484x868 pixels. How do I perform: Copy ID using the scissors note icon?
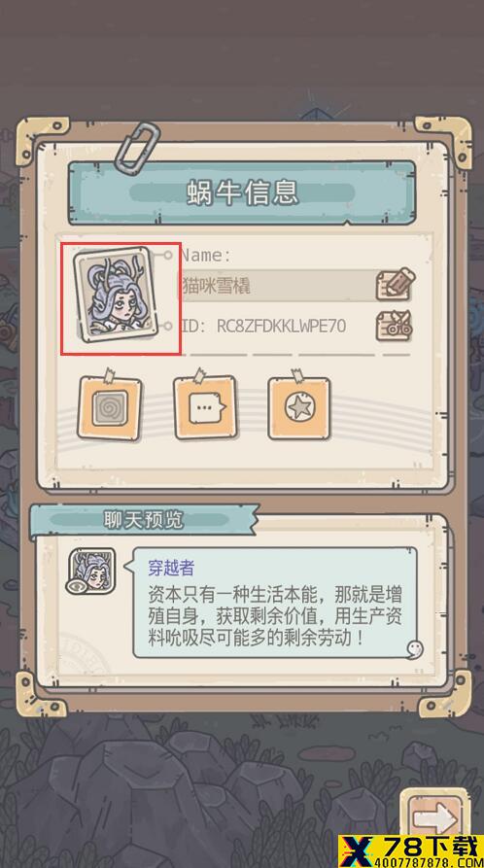click(395, 326)
